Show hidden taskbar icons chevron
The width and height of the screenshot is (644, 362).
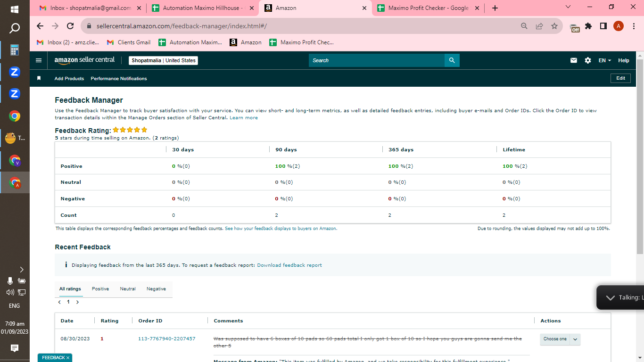click(x=21, y=270)
